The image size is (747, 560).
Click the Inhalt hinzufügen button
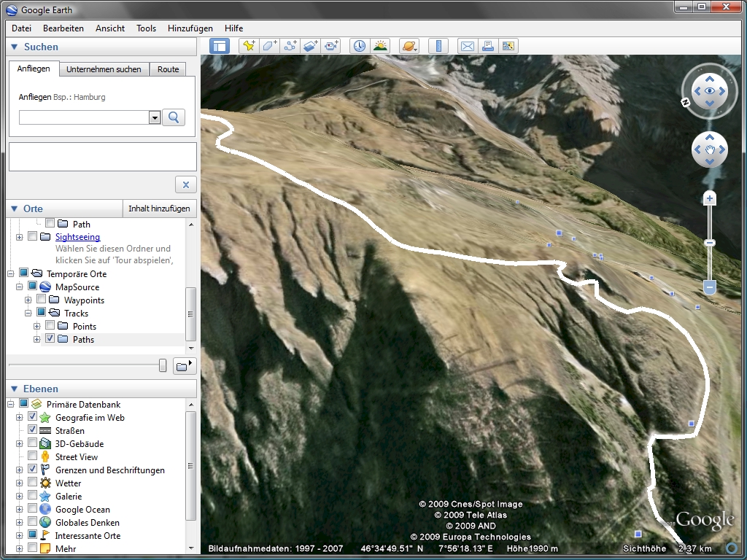click(159, 209)
